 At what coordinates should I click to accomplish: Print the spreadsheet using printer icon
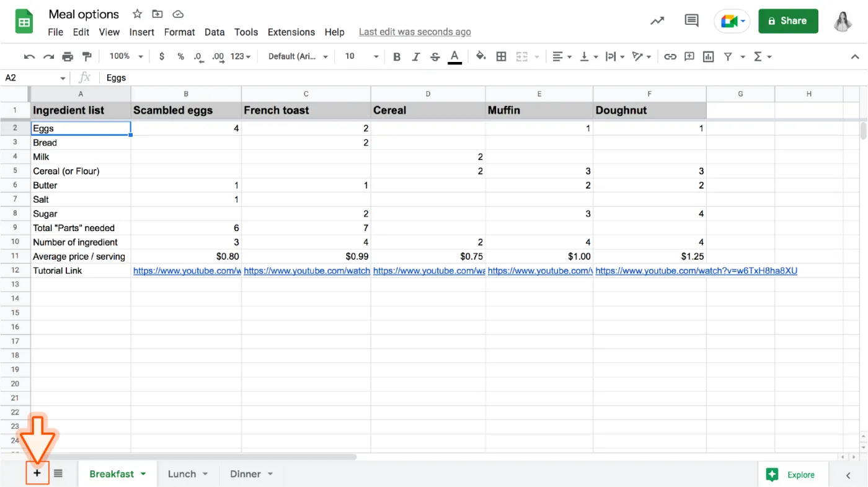[68, 56]
